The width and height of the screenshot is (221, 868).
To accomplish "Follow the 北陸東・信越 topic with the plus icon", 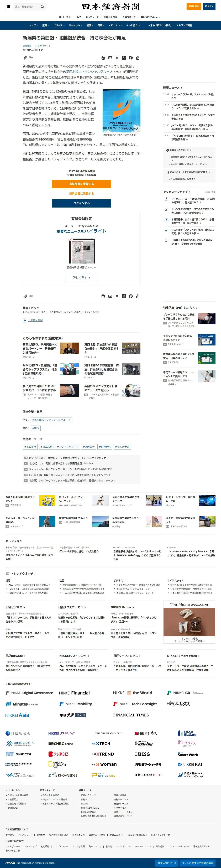I will pyautogui.click(x=25, y=321).
